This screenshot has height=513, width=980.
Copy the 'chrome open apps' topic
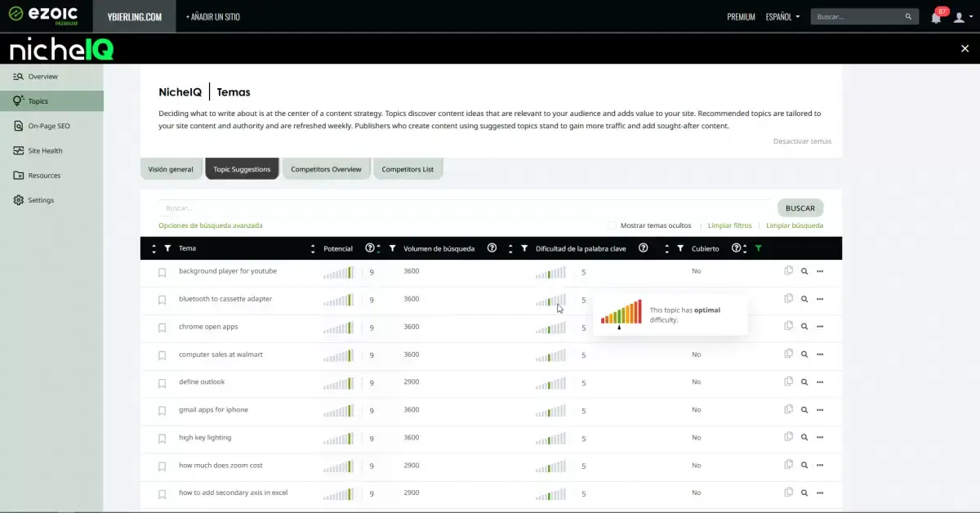tap(788, 327)
